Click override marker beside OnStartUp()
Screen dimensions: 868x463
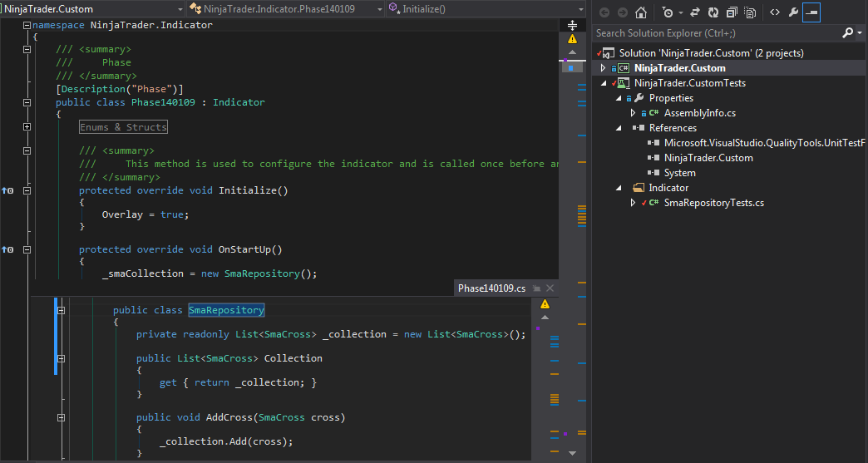[7, 249]
